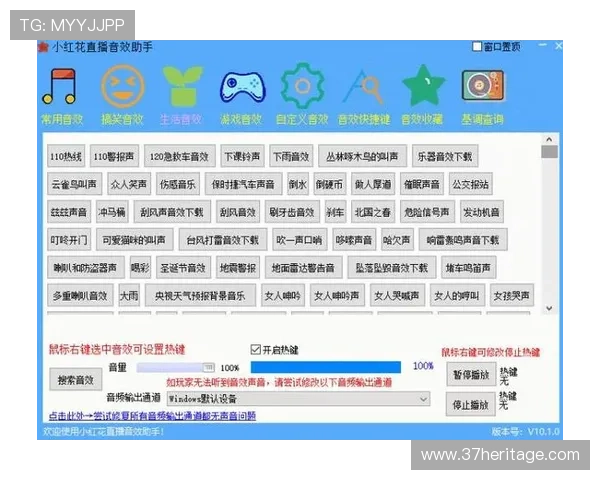Open the 音效收藏 star icon
Image resolution: width=600 pixels, height=480 pixels.
click(x=423, y=85)
